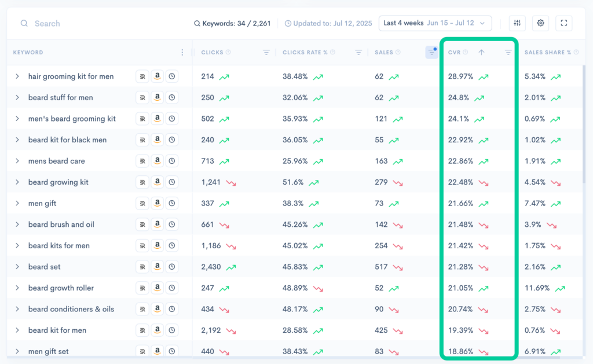Expand the men's beard grooming kit row
The height and width of the screenshot is (364, 593).
pos(17,119)
